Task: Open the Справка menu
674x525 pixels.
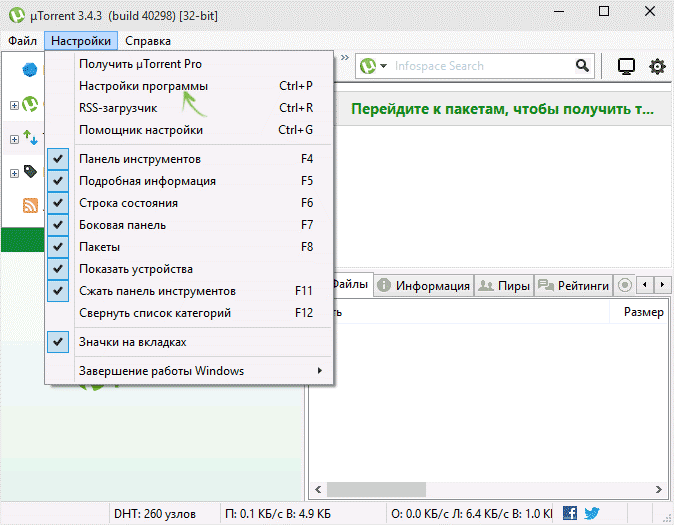Action: click(148, 41)
